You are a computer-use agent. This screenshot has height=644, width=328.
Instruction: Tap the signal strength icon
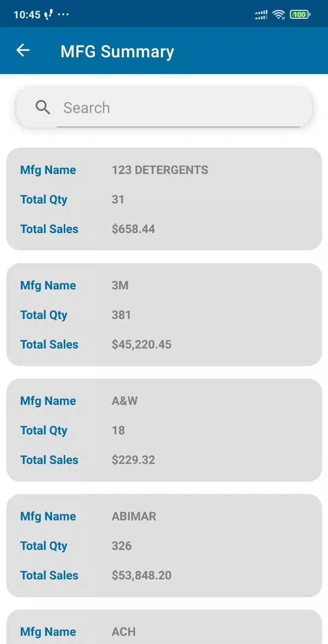[261, 15]
